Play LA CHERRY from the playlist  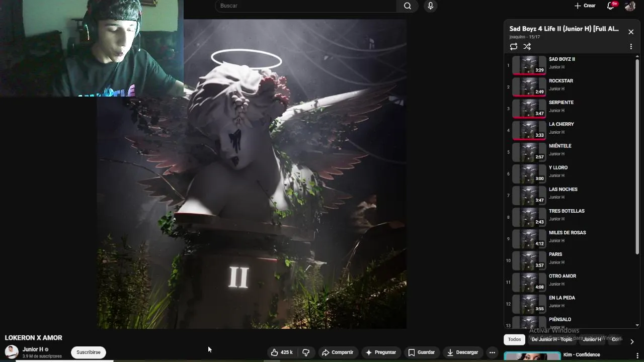(x=570, y=130)
